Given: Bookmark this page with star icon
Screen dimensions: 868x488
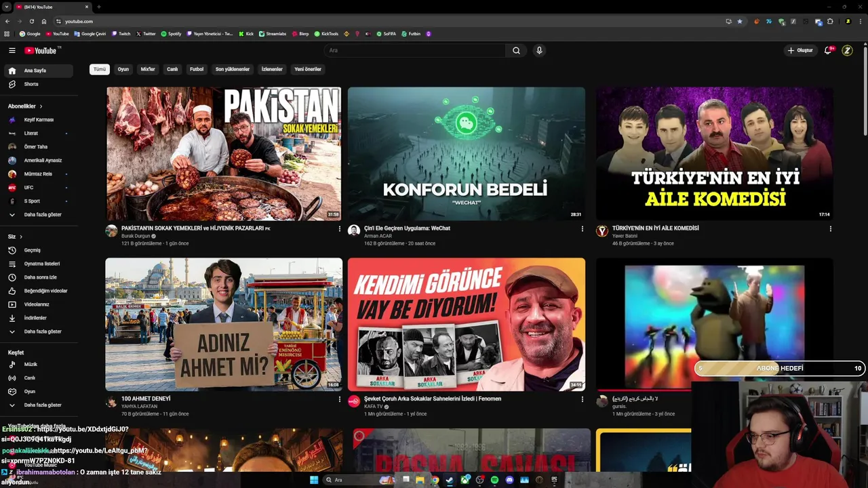Looking at the screenshot, I should tap(740, 21).
